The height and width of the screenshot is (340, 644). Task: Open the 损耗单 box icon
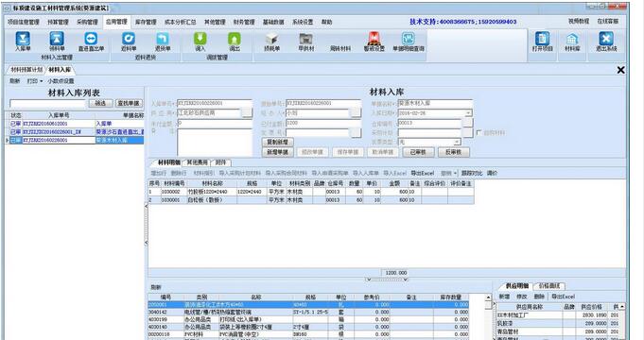pyautogui.click(x=272, y=42)
